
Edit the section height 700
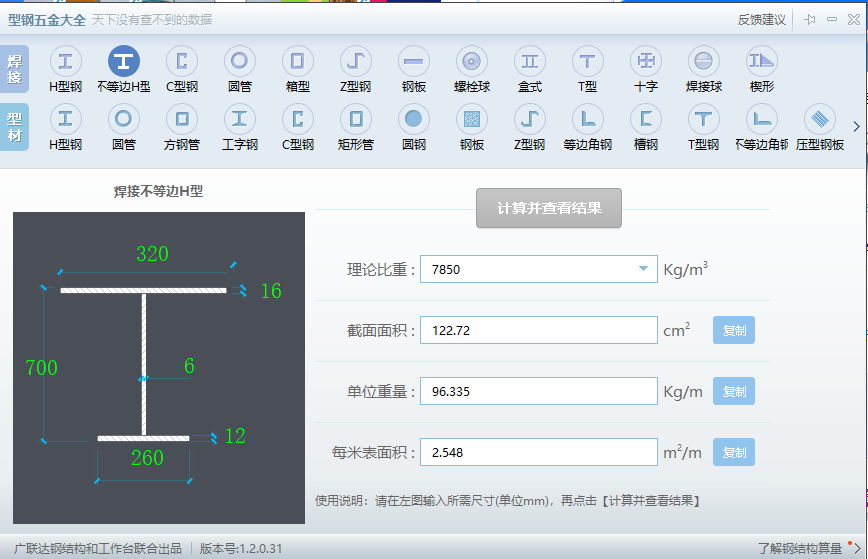[x=42, y=368]
